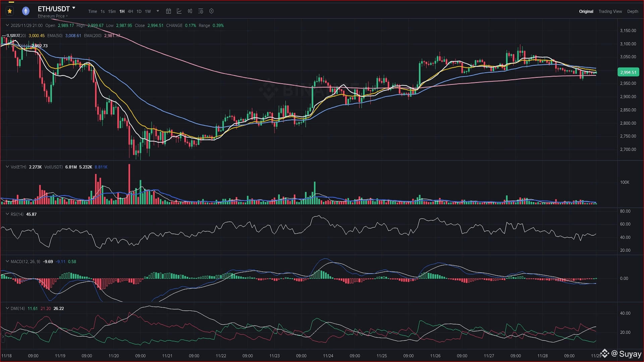Switch to the 4H interval

130,11
